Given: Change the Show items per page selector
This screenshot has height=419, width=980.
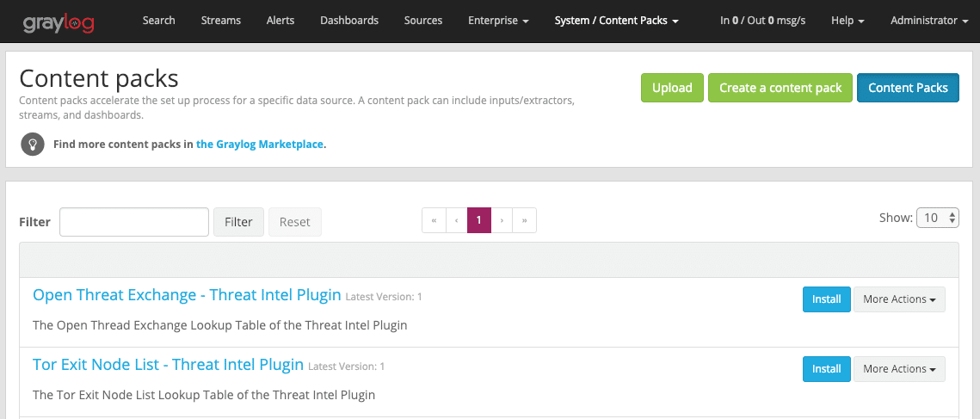Looking at the screenshot, I should pos(937,218).
